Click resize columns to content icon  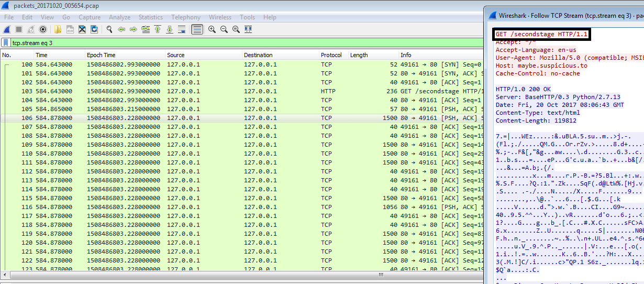[248, 29]
